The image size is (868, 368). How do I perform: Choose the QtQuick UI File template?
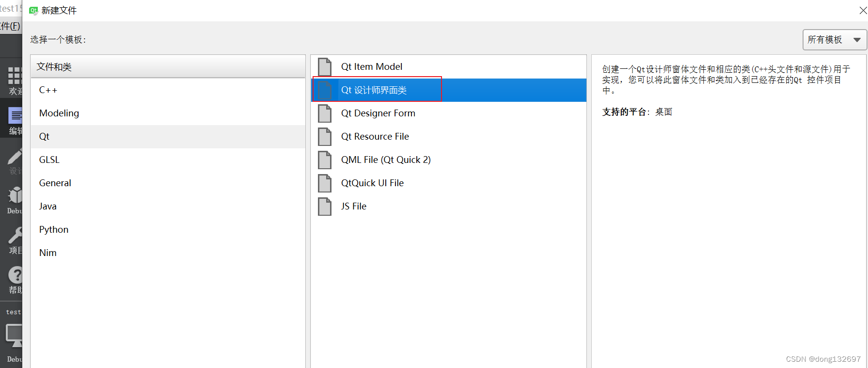[448, 183]
